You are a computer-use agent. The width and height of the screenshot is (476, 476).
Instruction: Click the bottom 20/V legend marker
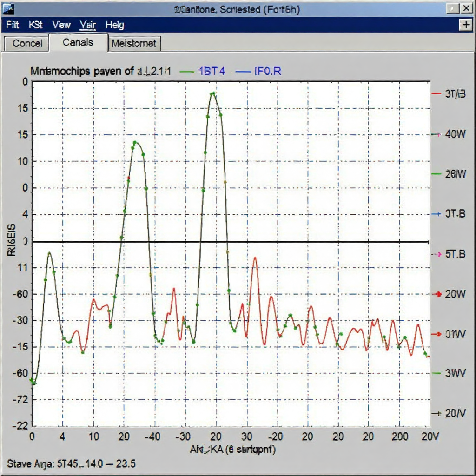pos(436,413)
